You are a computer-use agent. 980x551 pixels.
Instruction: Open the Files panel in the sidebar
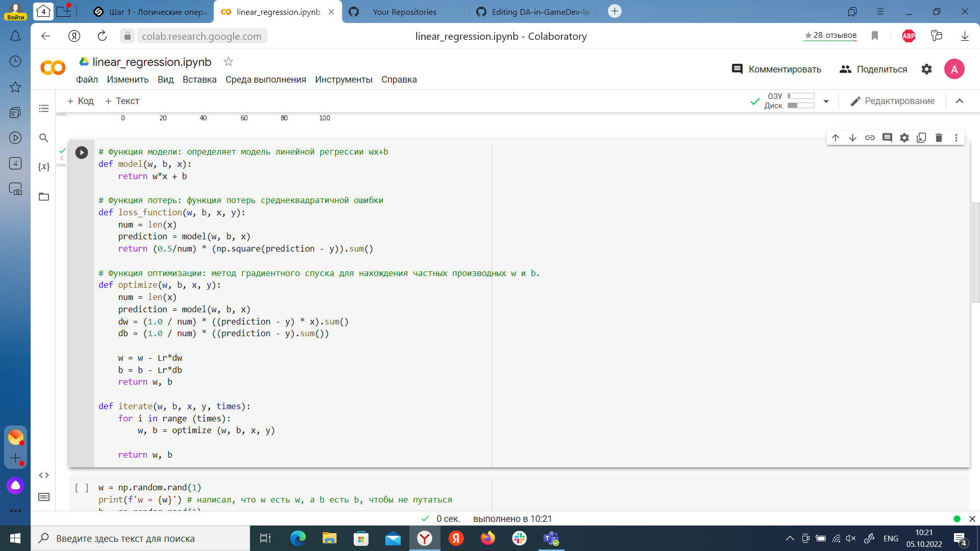(44, 196)
